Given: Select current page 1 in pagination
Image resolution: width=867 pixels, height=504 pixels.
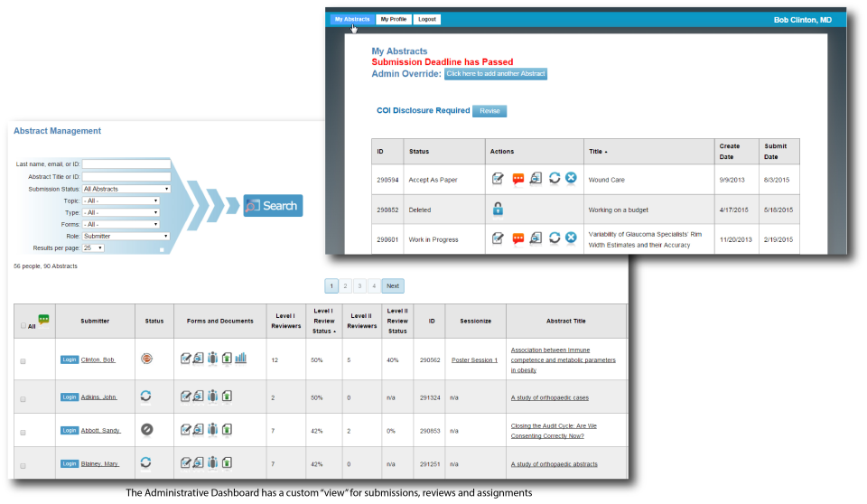Looking at the screenshot, I should [331, 286].
